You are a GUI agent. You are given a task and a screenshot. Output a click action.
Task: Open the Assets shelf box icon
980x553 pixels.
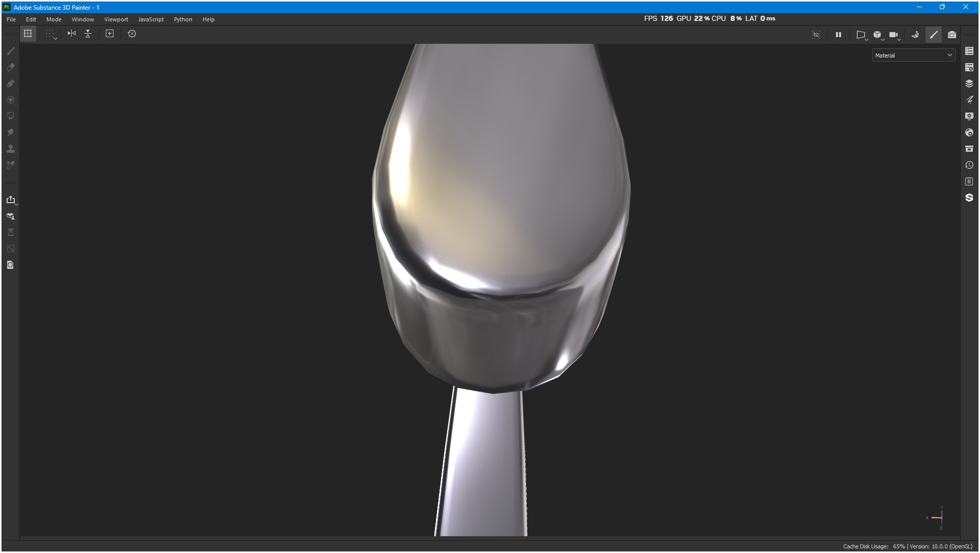tap(969, 149)
